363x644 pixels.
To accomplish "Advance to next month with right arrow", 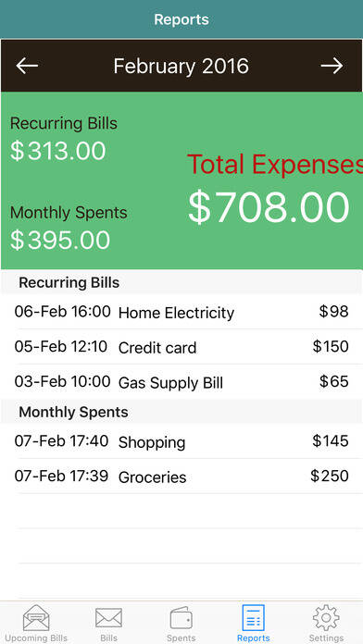I will (332, 66).
